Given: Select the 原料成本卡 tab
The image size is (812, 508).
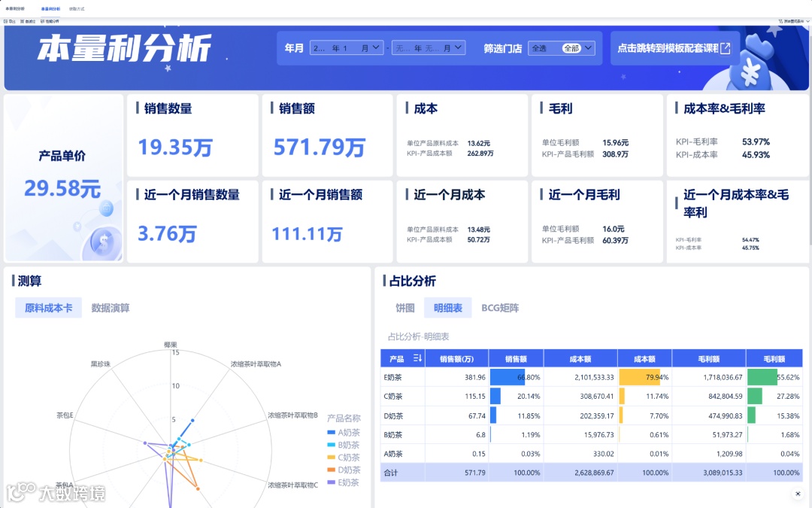Looking at the screenshot, I should [x=48, y=308].
